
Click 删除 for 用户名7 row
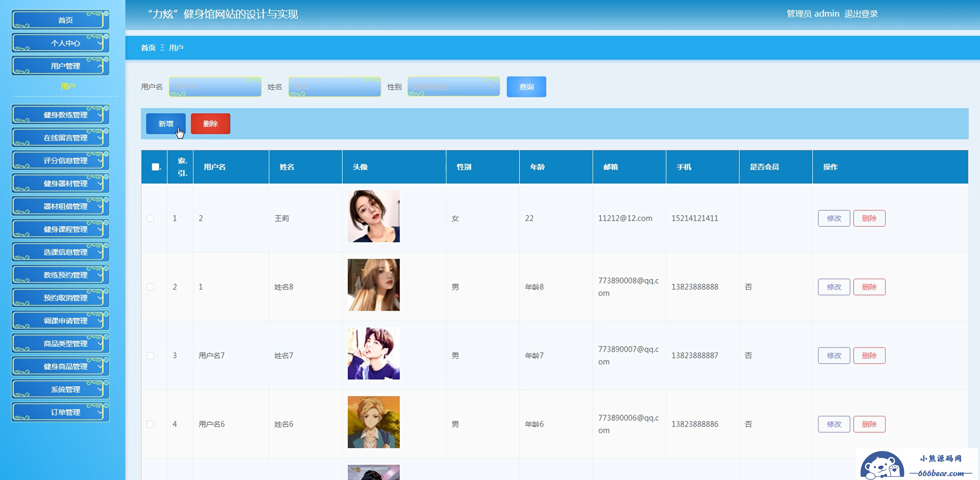tap(869, 355)
